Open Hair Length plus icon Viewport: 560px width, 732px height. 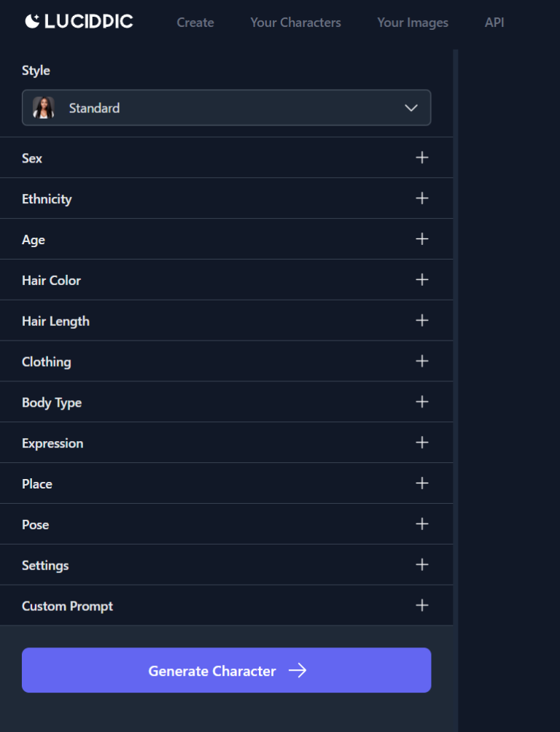coord(421,321)
